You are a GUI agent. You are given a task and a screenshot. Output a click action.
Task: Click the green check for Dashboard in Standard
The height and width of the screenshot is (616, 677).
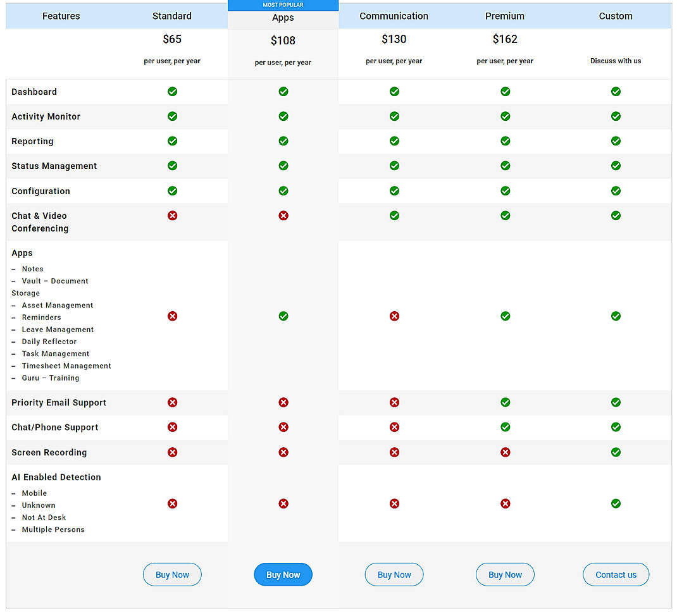(172, 92)
